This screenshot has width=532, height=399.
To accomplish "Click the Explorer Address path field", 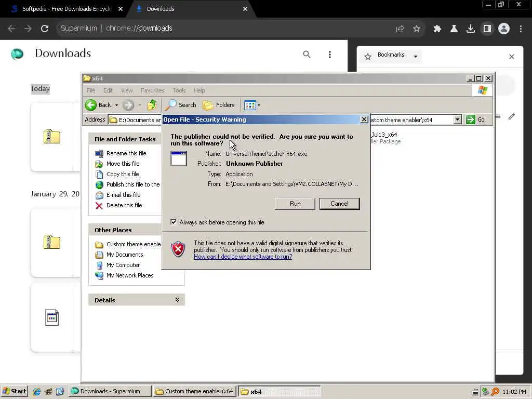I will tap(285, 119).
